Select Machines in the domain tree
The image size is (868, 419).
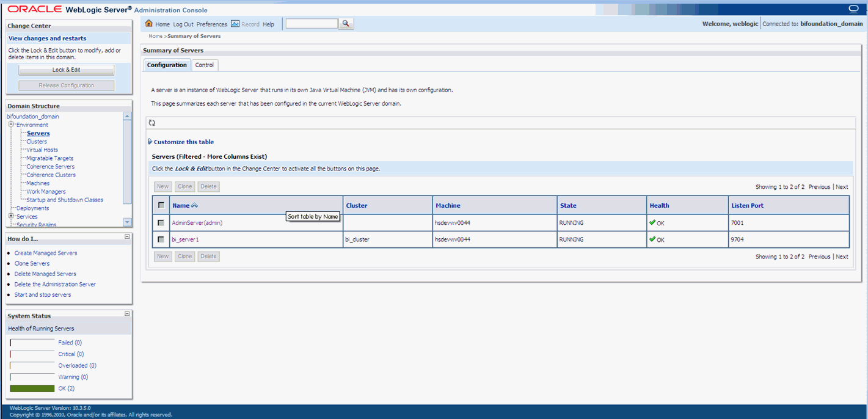tap(38, 183)
